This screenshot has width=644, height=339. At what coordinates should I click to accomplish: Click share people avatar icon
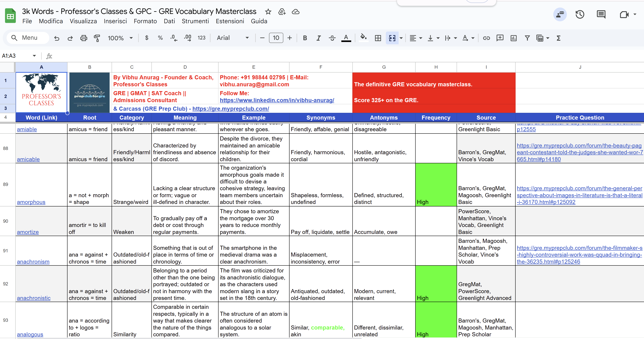[560, 15]
